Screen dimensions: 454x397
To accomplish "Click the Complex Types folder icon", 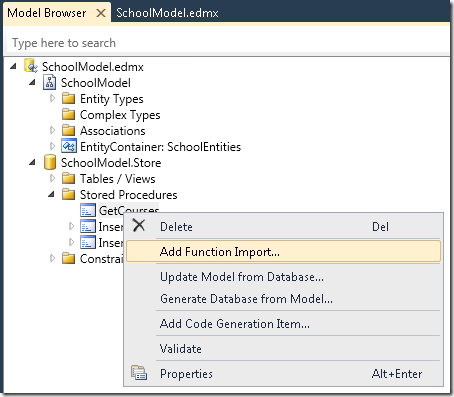I will tap(69, 114).
